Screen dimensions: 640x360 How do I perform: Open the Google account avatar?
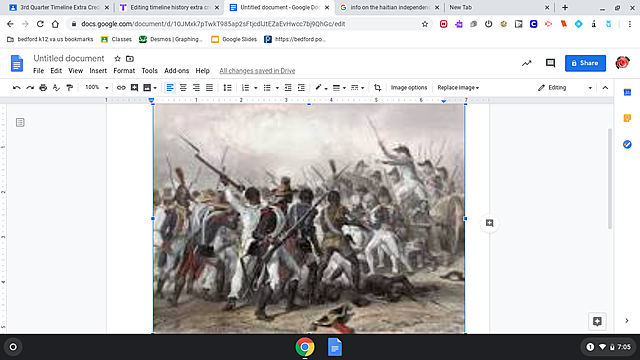(622, 63)
